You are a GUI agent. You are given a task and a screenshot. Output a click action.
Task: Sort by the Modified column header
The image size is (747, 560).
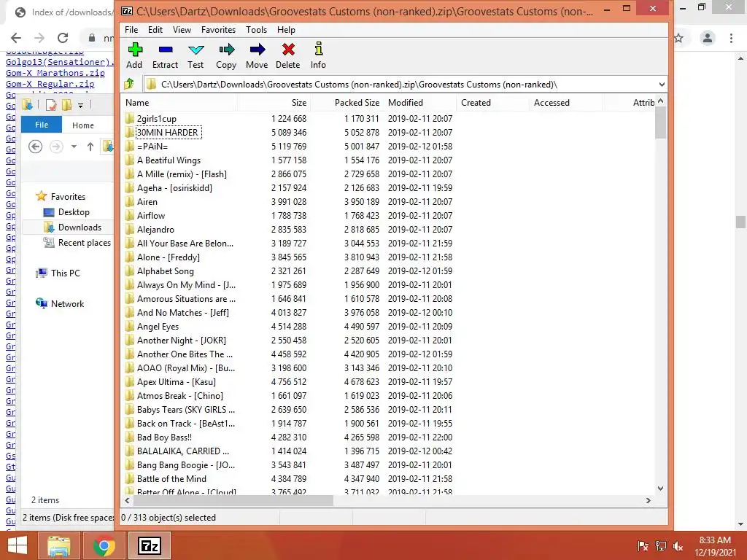(419, 102)
